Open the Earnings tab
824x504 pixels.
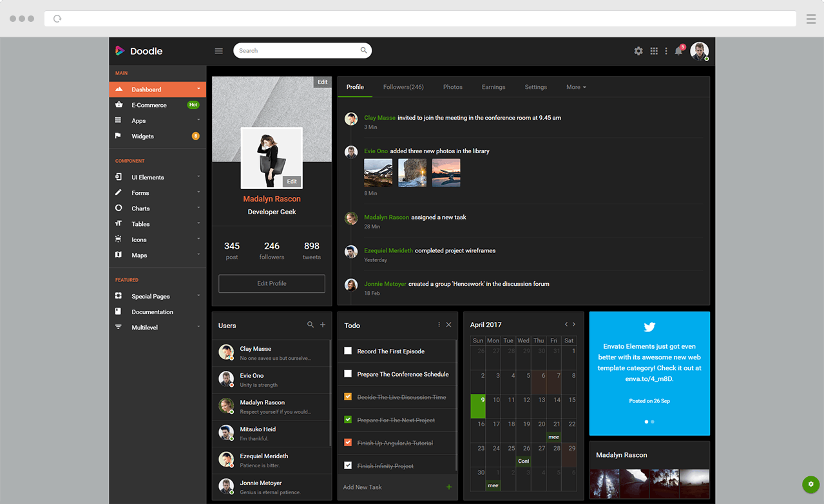pos(493,87)
